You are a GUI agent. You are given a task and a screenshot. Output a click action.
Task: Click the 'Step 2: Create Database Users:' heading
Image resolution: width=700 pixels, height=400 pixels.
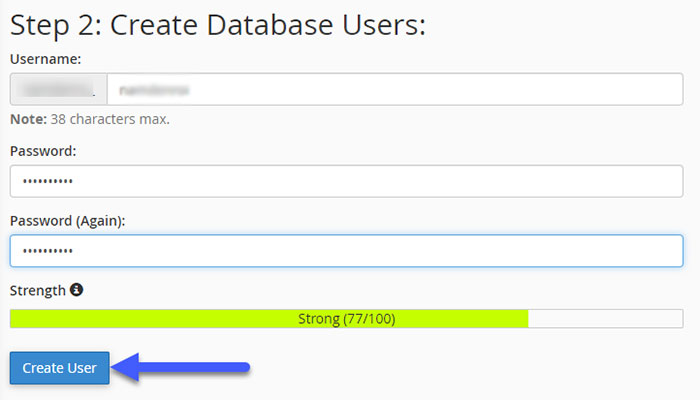pyautogui.click(x=218, y=25)
